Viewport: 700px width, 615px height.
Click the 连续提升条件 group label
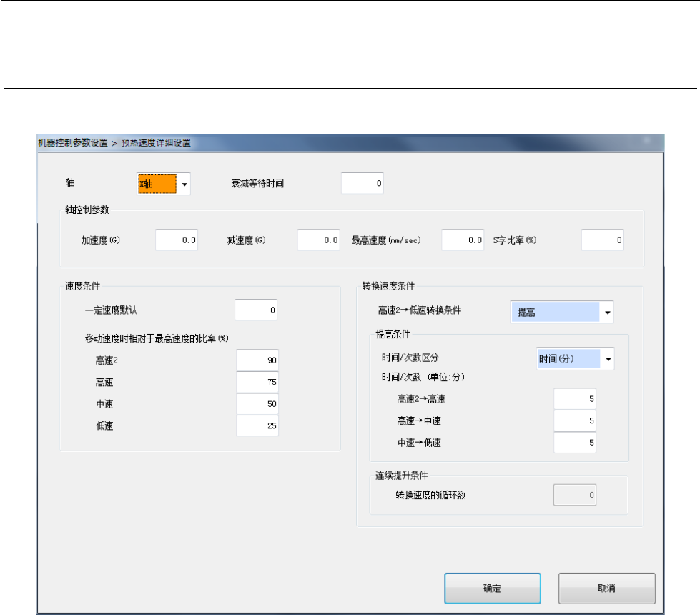(x=401, y=476)
